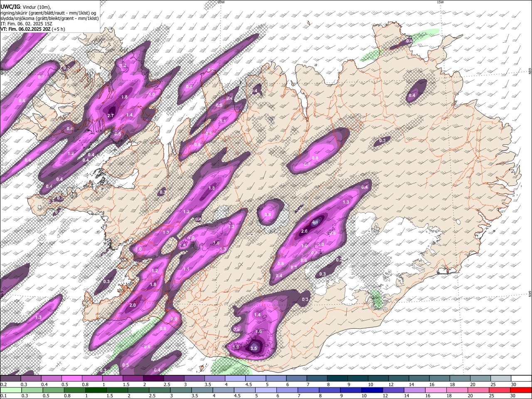This screenshot has height=399, width=532.
Task: Click the '15W' longitude label at the top edge
Action: (x=441, y=2)
